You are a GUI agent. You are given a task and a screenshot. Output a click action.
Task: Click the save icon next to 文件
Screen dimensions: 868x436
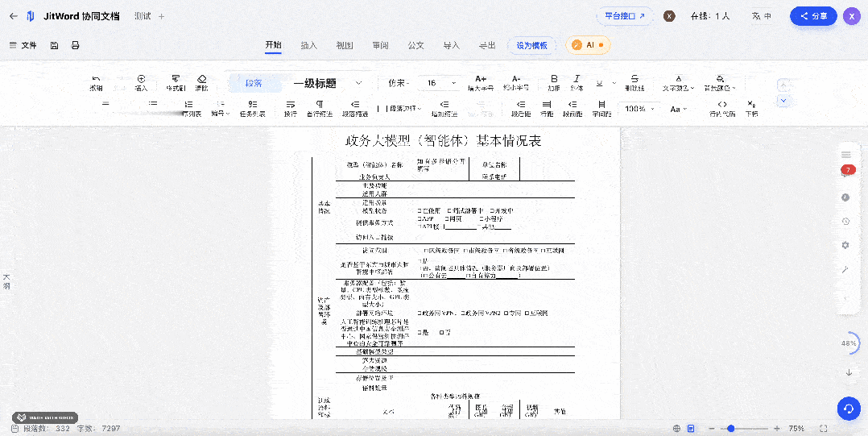pyautogui.click(x=54, y=45)
